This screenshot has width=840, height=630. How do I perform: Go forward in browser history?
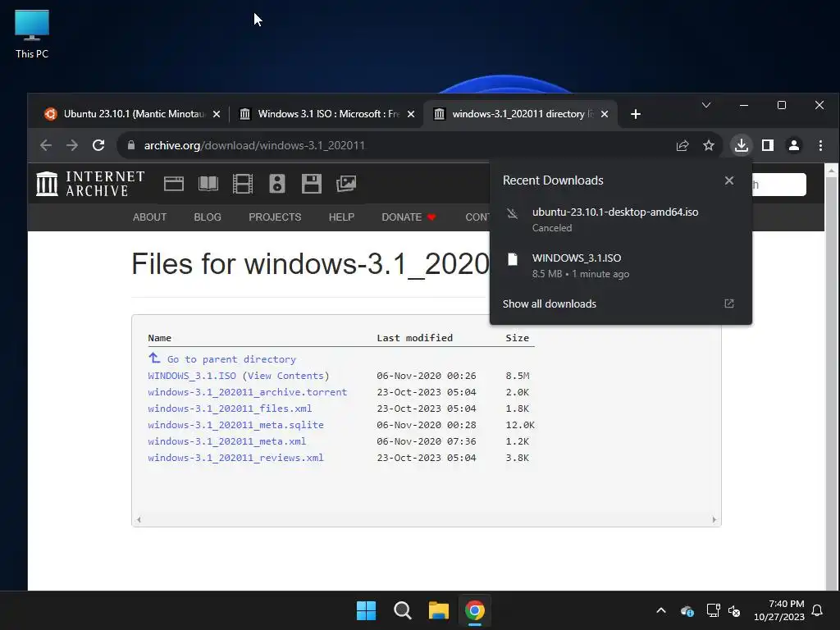tap(72, 145)
